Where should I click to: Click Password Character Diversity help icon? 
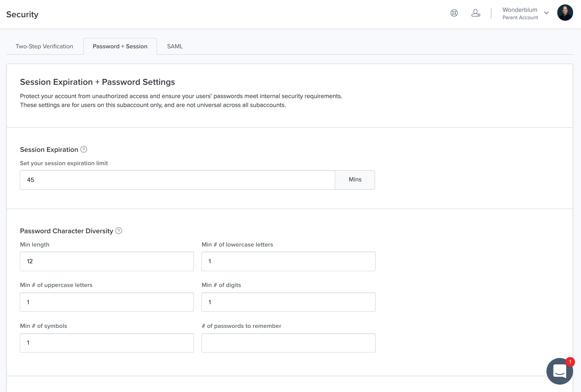coord(118,231)
